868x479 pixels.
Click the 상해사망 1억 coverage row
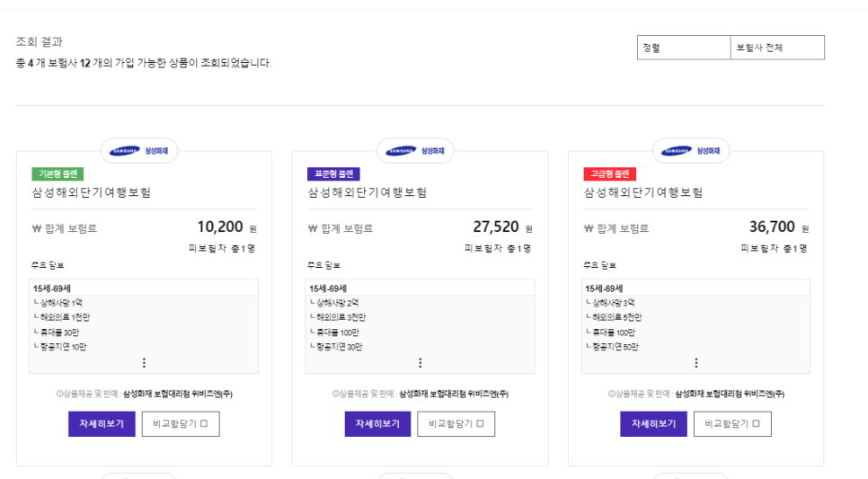58,303
